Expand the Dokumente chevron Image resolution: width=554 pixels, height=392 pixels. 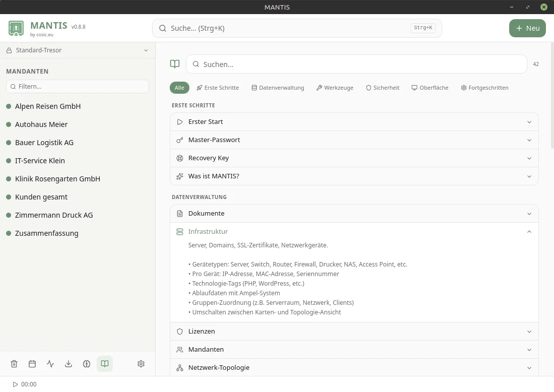point(529,214)
